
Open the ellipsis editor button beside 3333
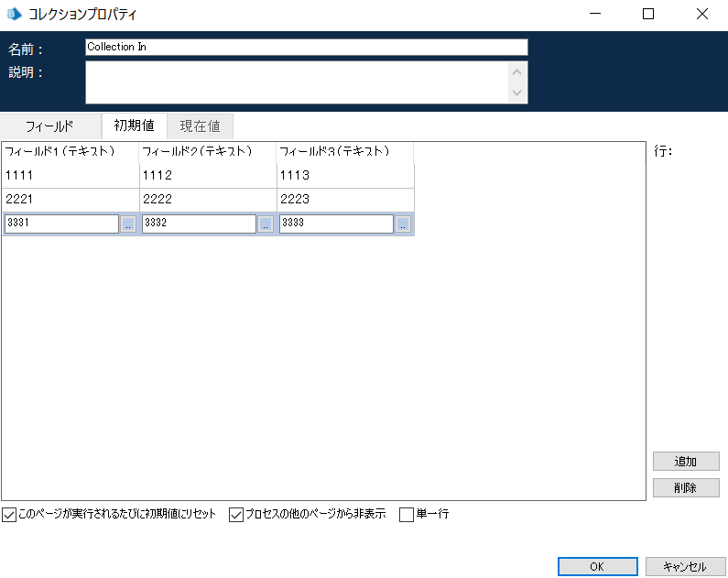(403, 224)
